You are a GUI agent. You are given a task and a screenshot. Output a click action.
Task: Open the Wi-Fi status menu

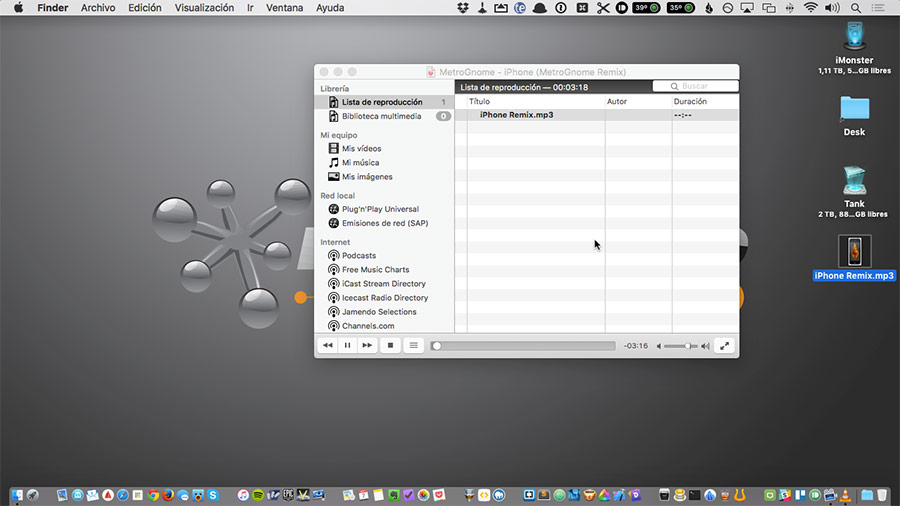(x=810, y=8)
